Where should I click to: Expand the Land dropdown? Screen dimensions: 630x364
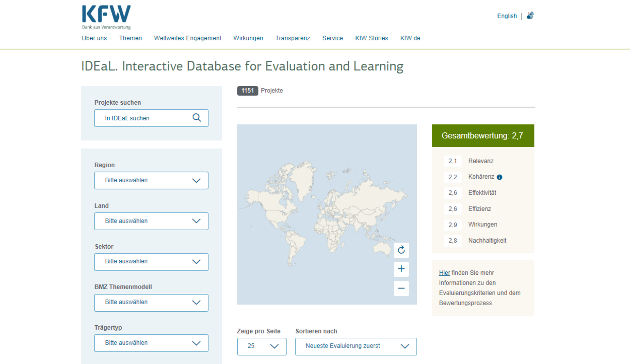pos(151,221)
